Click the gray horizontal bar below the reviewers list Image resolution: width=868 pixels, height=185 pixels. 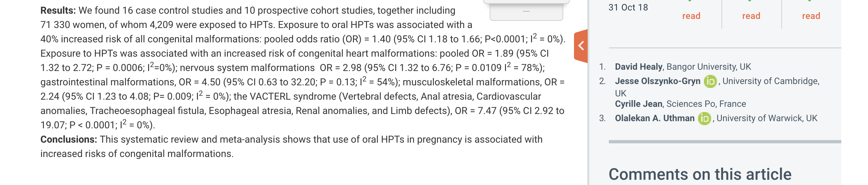click(x=725, y=142)
